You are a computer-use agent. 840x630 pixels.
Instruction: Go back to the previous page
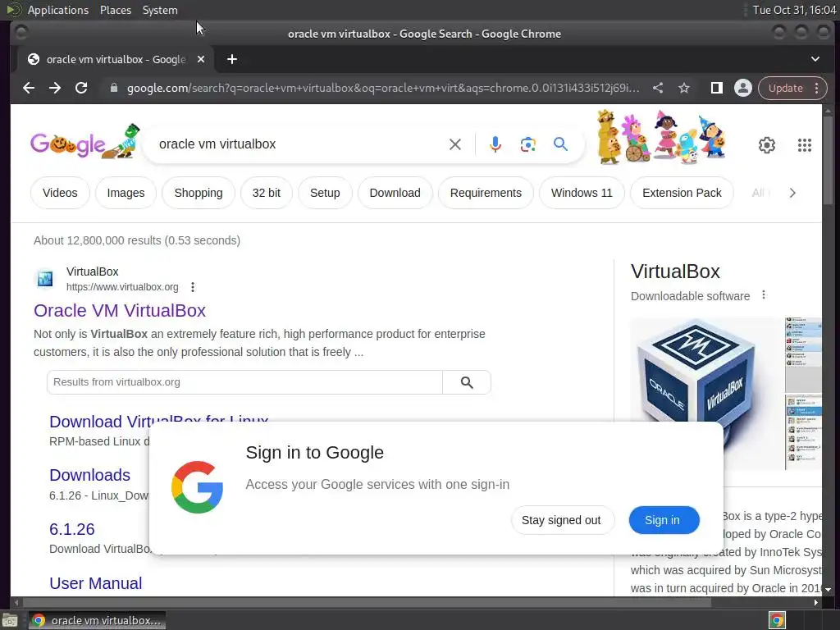[x=29, y=88]
